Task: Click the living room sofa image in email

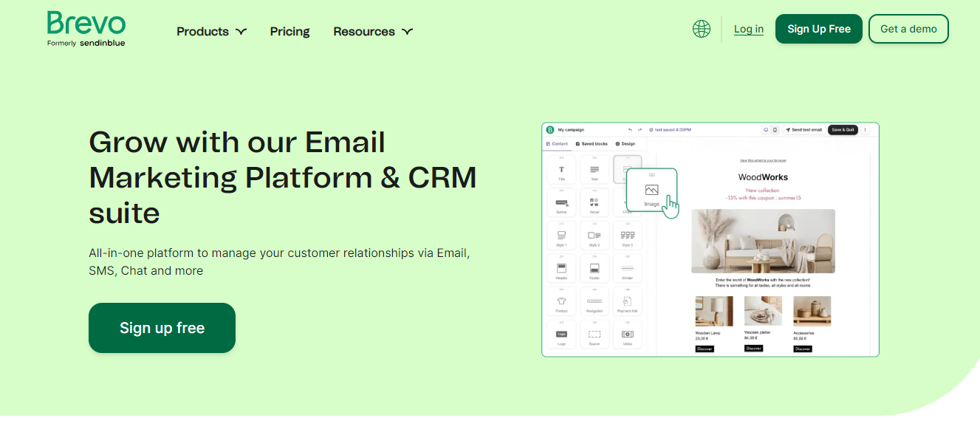Action: 763,242
